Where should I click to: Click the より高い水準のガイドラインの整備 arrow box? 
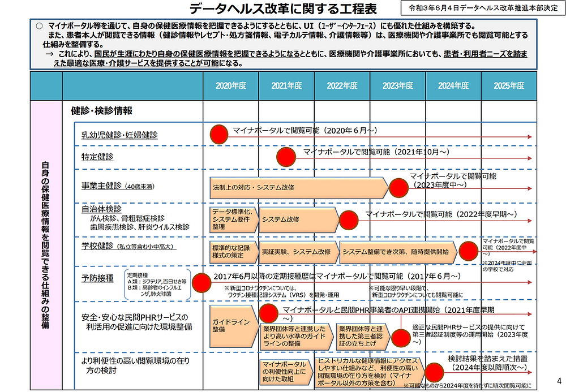pos(297,336)
